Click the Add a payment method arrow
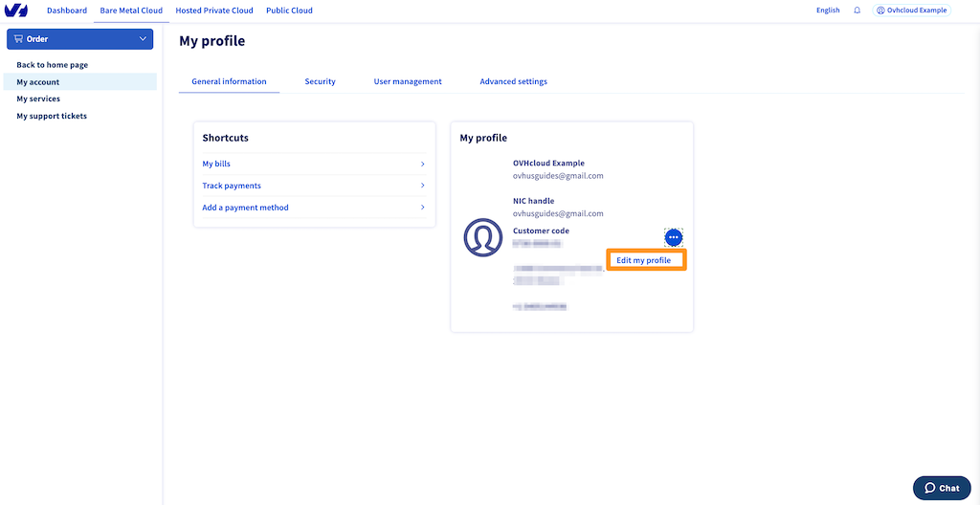The width and height of the screenshot is (980, 505). pyautogui.click(x=422, y=208)
